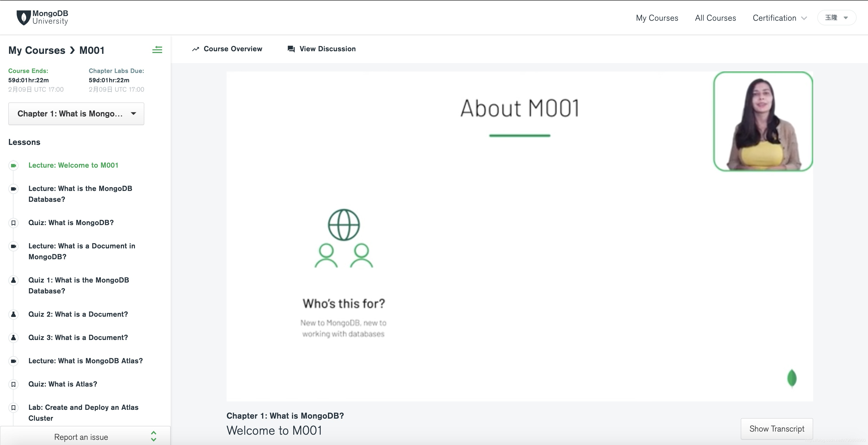The image size is (868, 445).
Task: Click bookmark icon beside Quiz: What is Atlas?
Action: (x=13, y=384)
